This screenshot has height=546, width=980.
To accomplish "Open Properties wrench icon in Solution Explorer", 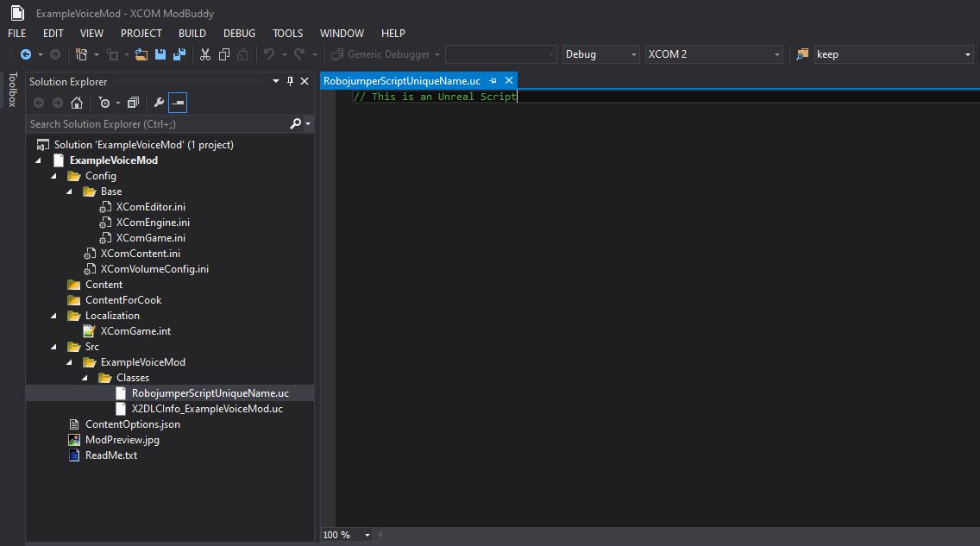I will [159, 103].
